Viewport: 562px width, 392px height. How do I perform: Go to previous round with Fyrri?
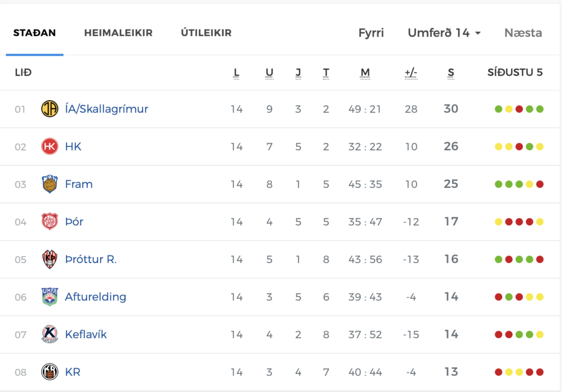coord(371,33)
